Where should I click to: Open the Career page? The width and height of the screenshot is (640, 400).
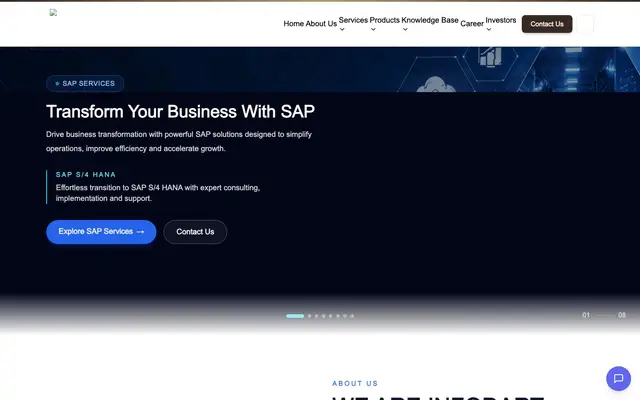(472, 24)
